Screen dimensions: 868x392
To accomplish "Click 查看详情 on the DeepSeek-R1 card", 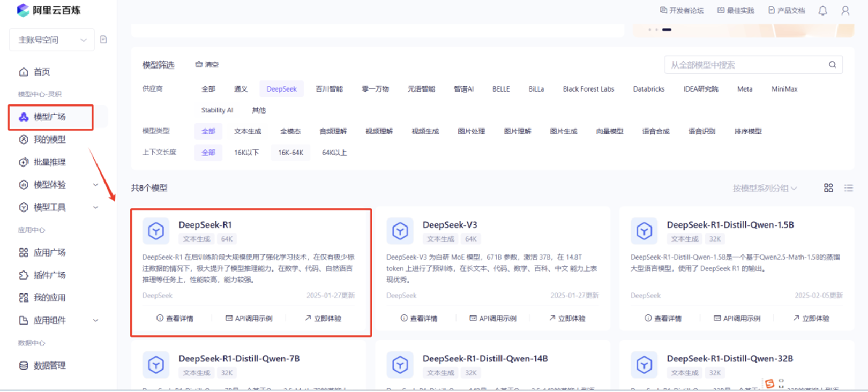I will pyautogui.click(x=175, y=318).
